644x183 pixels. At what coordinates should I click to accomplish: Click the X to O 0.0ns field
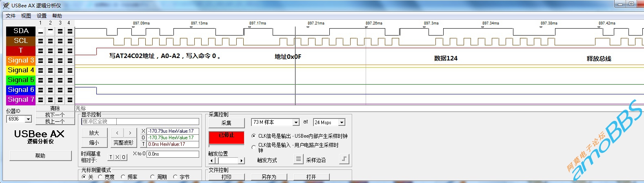173,154
